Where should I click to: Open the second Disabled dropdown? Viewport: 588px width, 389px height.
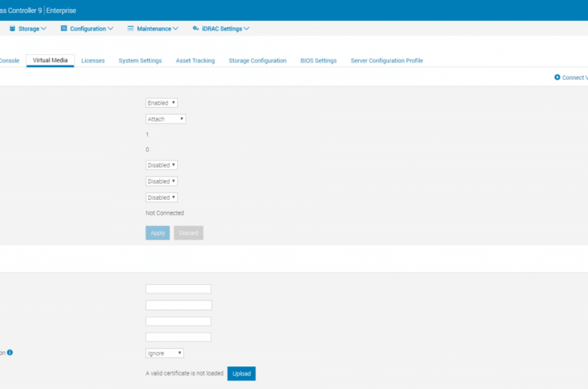point(161,181)
